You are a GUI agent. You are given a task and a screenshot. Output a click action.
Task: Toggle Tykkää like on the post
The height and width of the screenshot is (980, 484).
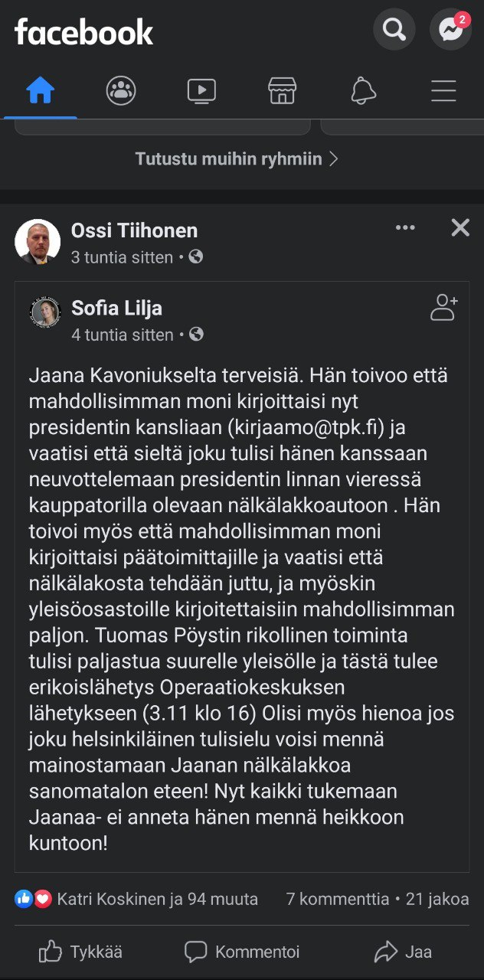point(80,952)
